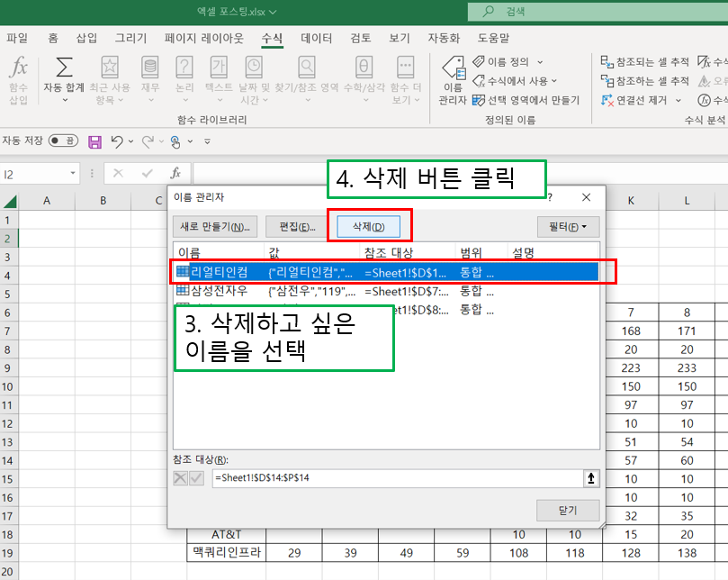Open the Lookup and Reference functions icon
The height and width of the screenshot is (580, 728).
point(307,67)
